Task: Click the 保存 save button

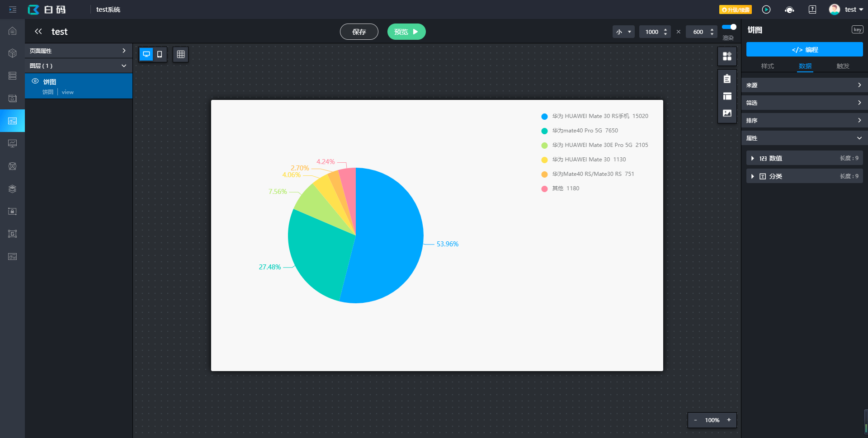Action: coord(359,32)
